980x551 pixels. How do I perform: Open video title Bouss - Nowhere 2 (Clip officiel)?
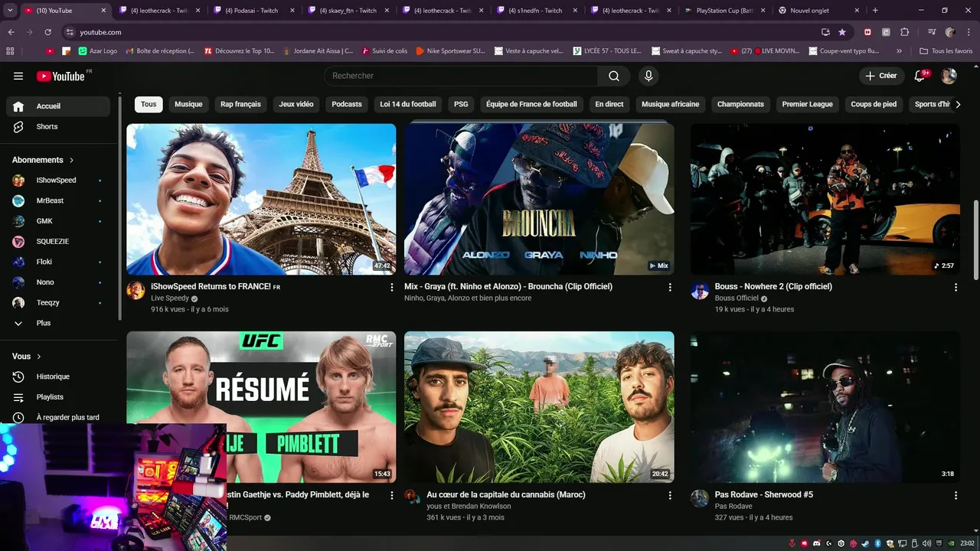(x=773, y=286)
